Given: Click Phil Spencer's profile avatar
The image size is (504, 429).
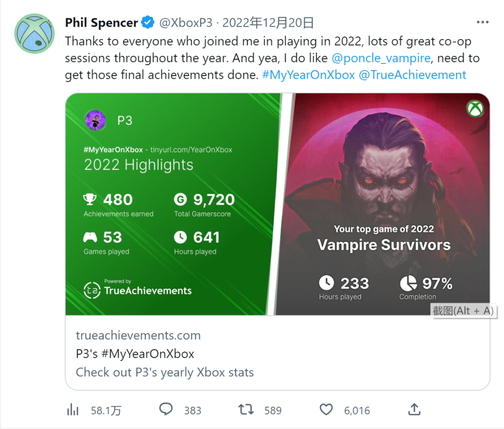Looking at the screenshot, I should (x=35, y=34).
